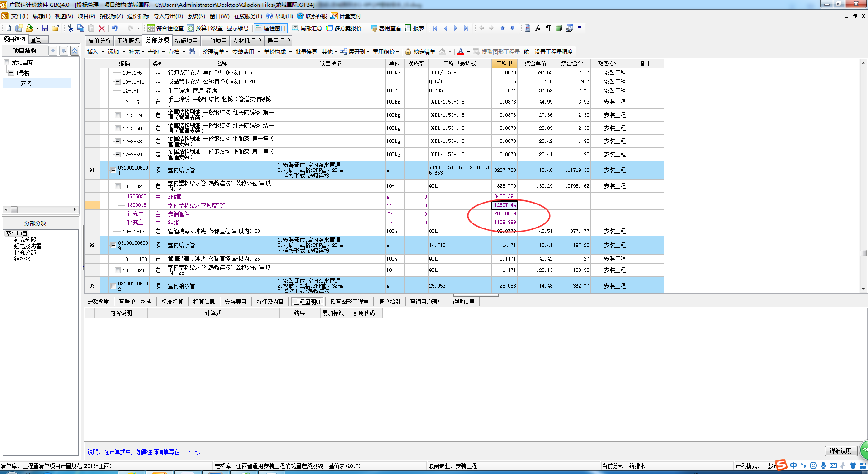Select 给排水 in section tree
The height and width of the screenshot is (474, 868).
tap(22, 259)
